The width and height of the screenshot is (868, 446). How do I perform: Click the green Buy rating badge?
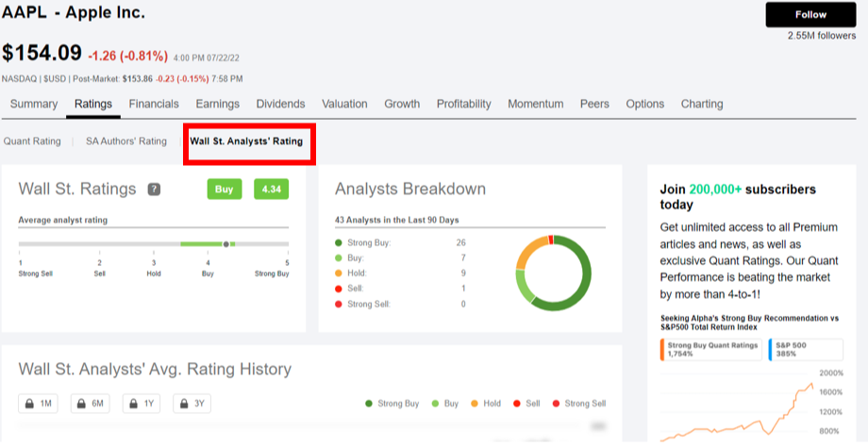click(225, 190)
